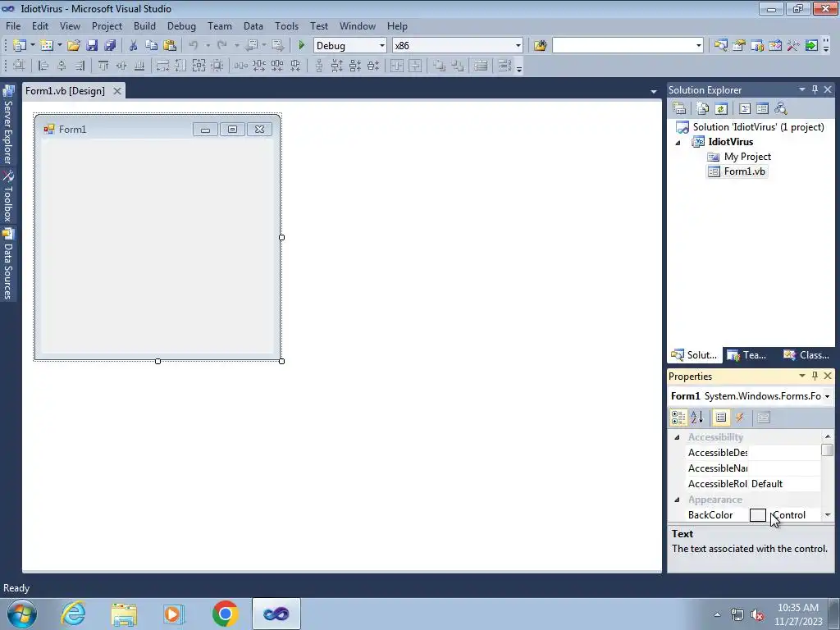
Task: Switch to the Team Explorer tab
Action: (x=748, y=355)
